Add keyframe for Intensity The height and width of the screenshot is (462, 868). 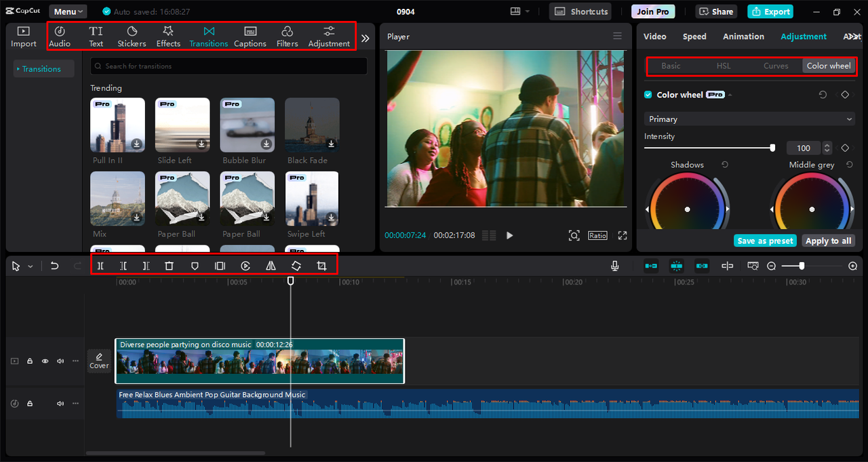tap(845, 148)
